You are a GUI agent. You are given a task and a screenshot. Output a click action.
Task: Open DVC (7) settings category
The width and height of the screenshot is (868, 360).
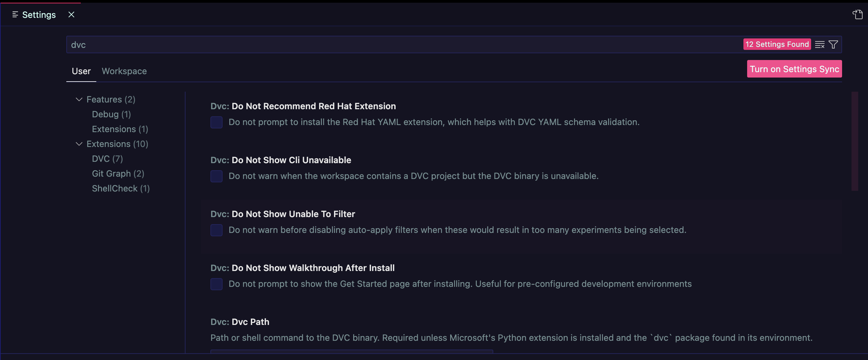coord(107,158)
